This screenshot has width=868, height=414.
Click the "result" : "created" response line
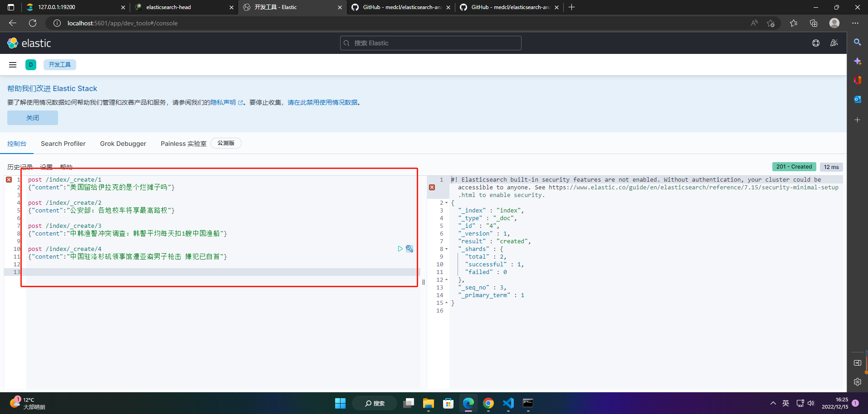(x=494, y=241)
